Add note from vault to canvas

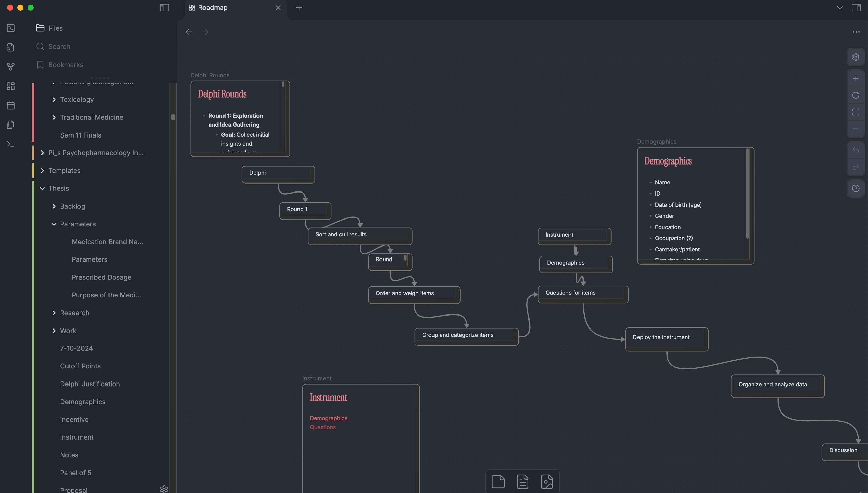(522, 482)
